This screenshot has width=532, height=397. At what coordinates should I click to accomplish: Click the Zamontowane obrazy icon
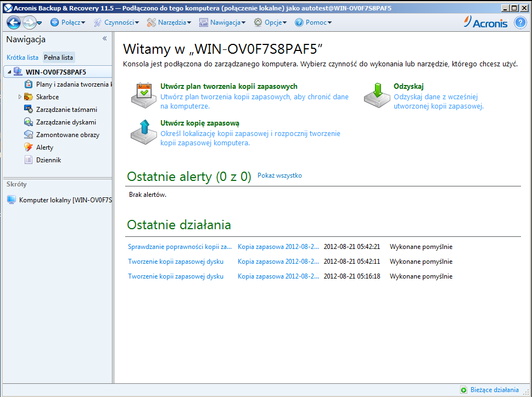29,134
